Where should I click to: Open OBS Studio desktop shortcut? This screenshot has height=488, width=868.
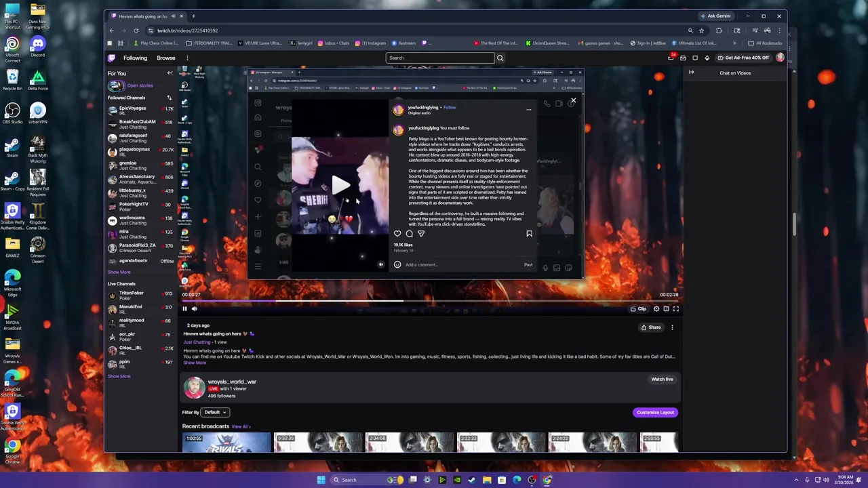point(12,113)
